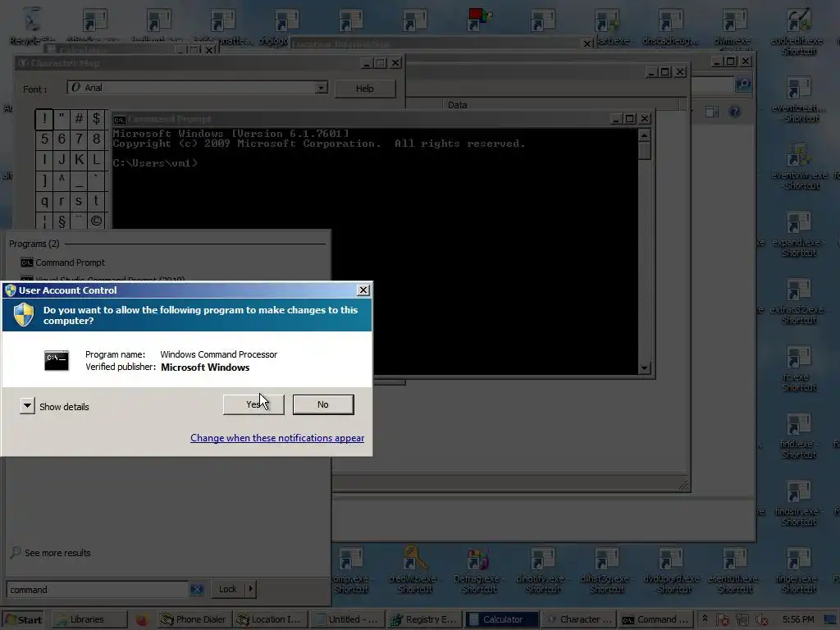Show hidden tray icons chevron

pos(705,619)
